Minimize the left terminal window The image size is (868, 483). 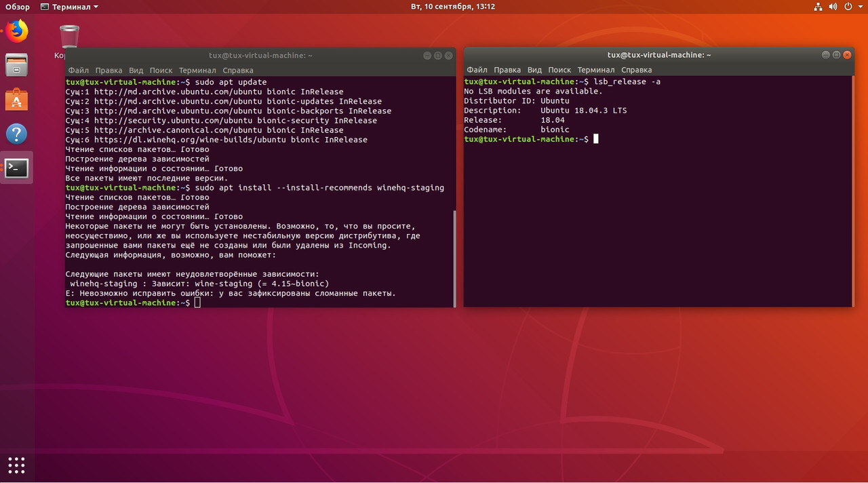[427, 56]
